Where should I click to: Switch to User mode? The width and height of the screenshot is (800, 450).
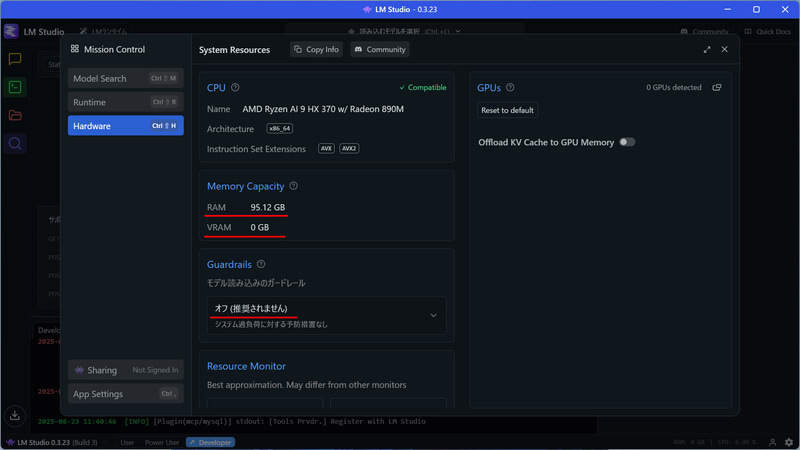[127, 442]
